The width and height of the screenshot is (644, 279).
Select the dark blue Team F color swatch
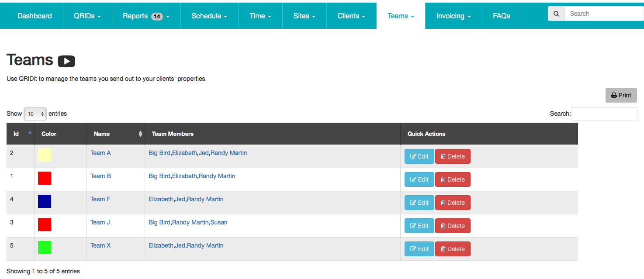(x=45, y=201)
